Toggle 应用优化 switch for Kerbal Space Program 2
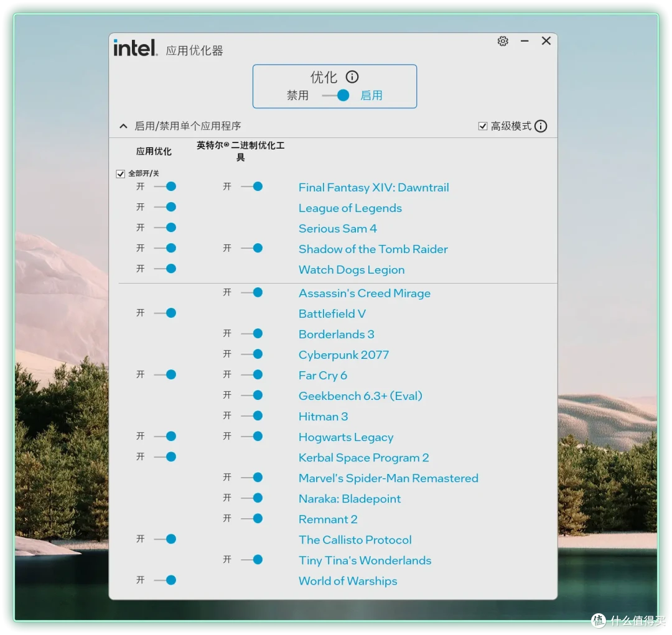This screenshot has width=672, height=635. 166,457
